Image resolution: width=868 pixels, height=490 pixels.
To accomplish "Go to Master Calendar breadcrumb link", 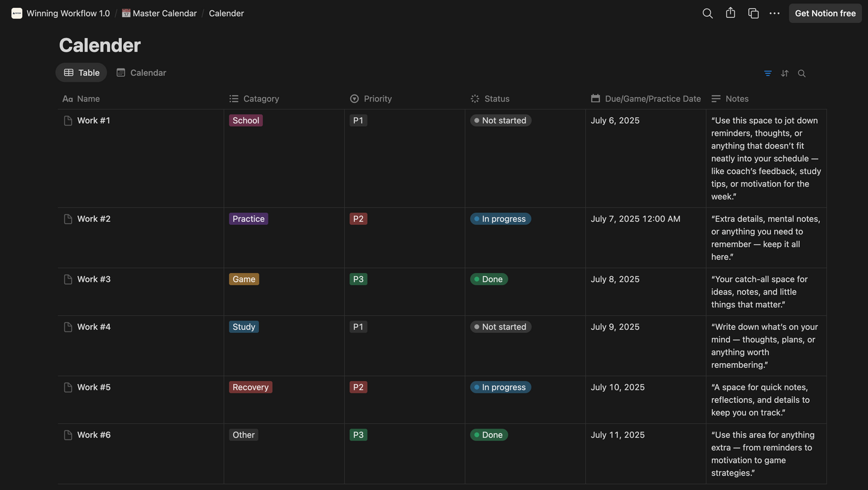I will pos(159,13).
